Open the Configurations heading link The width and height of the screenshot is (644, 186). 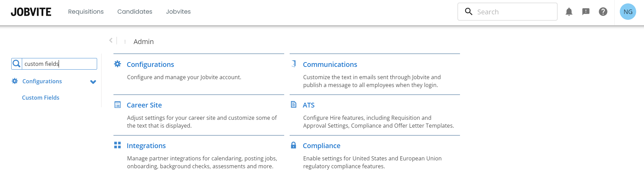150,65
